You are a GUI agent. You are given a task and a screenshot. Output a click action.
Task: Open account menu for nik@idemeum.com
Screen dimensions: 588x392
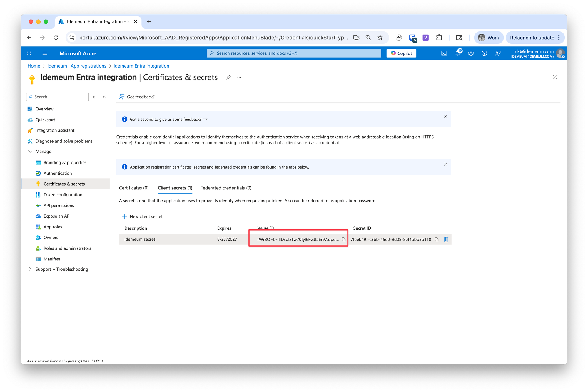[x=538, y=53]
